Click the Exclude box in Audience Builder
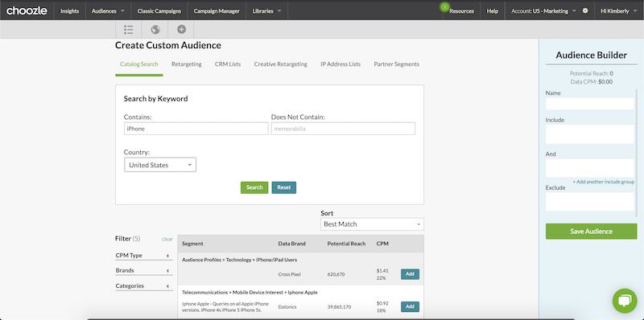This screenshot has width=644, height=320. click(590, 202)
